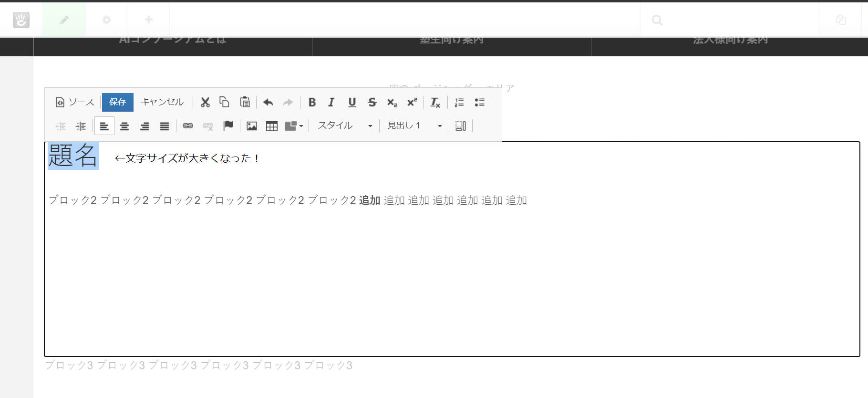Remove formatting with the Tx icon

(x=435, y=102)
